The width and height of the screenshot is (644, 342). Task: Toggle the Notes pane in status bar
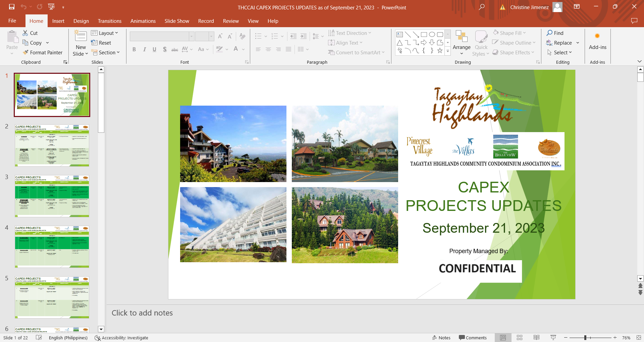[441, 338]
